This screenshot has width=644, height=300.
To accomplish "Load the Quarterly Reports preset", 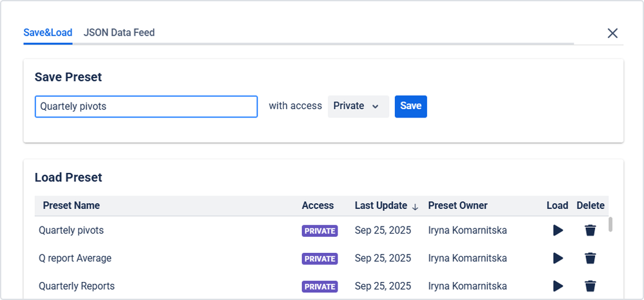I will [558, 286].
